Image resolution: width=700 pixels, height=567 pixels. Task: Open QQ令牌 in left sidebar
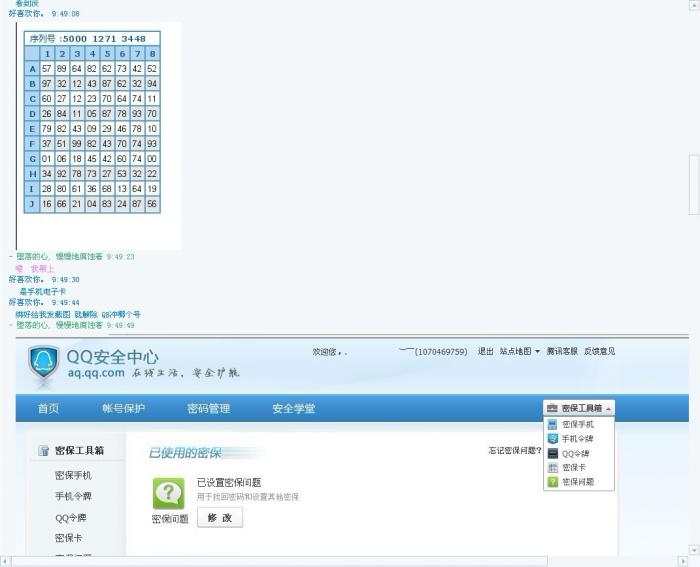[x=71, y=518]
